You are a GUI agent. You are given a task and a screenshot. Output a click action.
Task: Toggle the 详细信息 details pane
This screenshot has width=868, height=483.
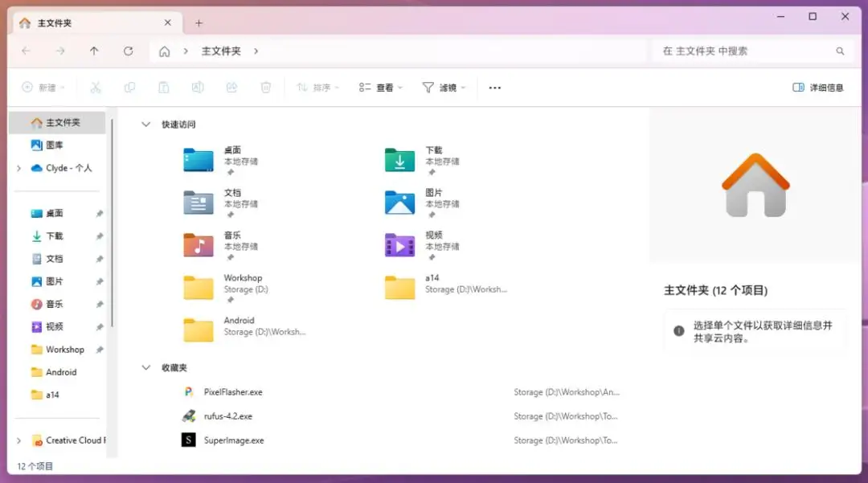pyautogui.click(x=817, y=87)
